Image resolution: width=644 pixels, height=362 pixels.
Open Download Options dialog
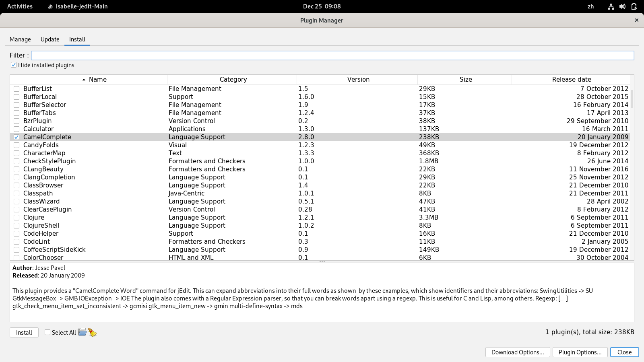(x=517, y=352)
